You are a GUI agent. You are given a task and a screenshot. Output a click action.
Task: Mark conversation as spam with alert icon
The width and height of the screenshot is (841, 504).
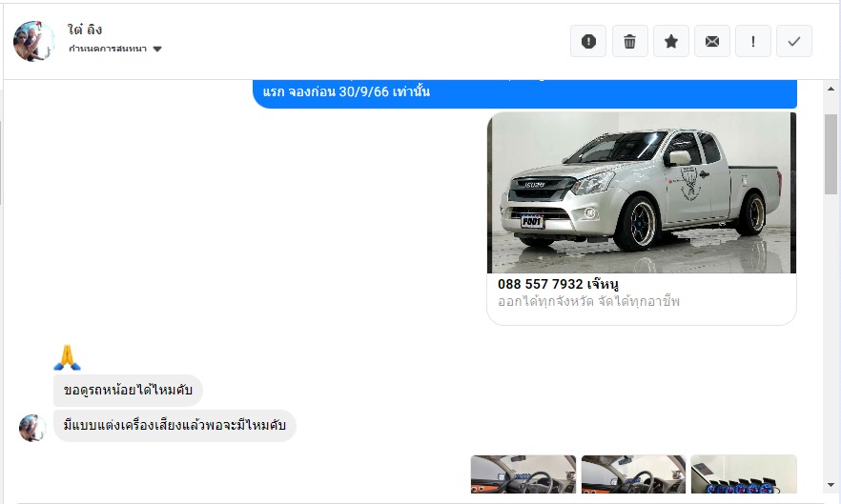(588, 41)
